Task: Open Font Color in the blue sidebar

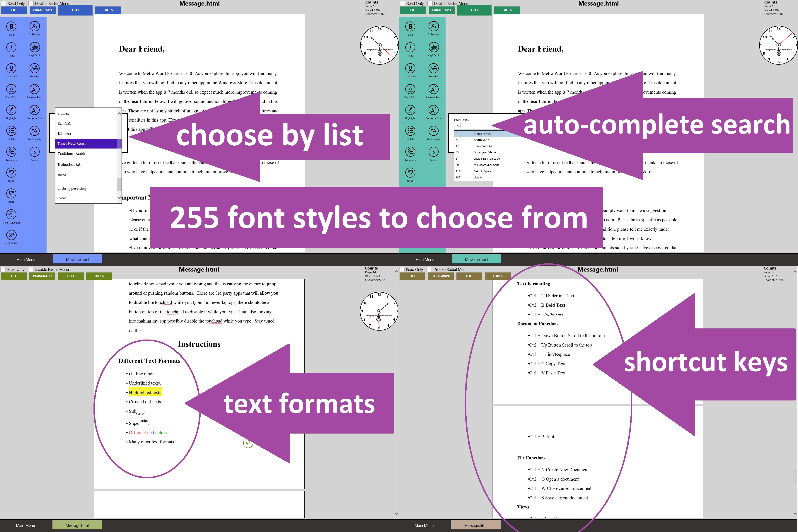Action: point(11,89)
